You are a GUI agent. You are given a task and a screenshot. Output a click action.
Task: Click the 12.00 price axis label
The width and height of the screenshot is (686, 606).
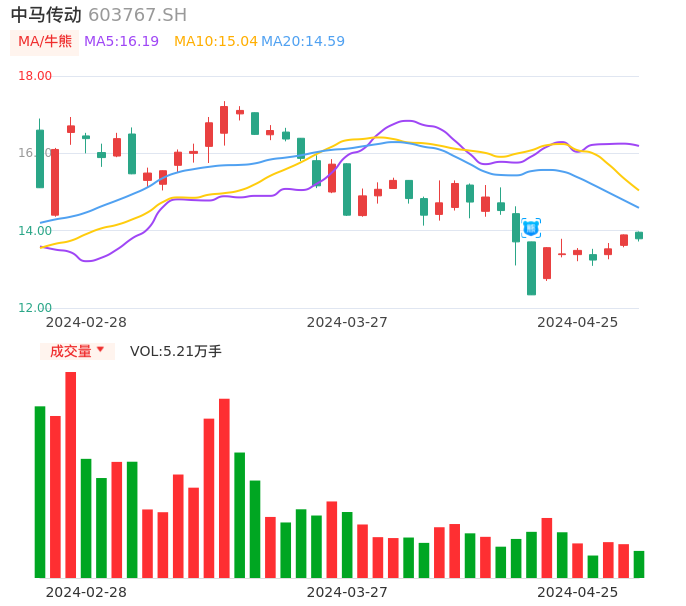point(35,308)
